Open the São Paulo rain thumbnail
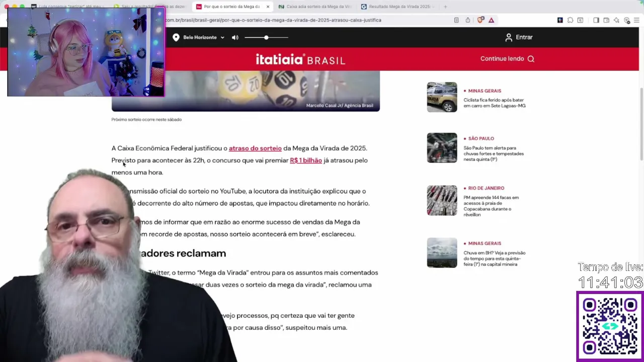 [x=442, y=148]
